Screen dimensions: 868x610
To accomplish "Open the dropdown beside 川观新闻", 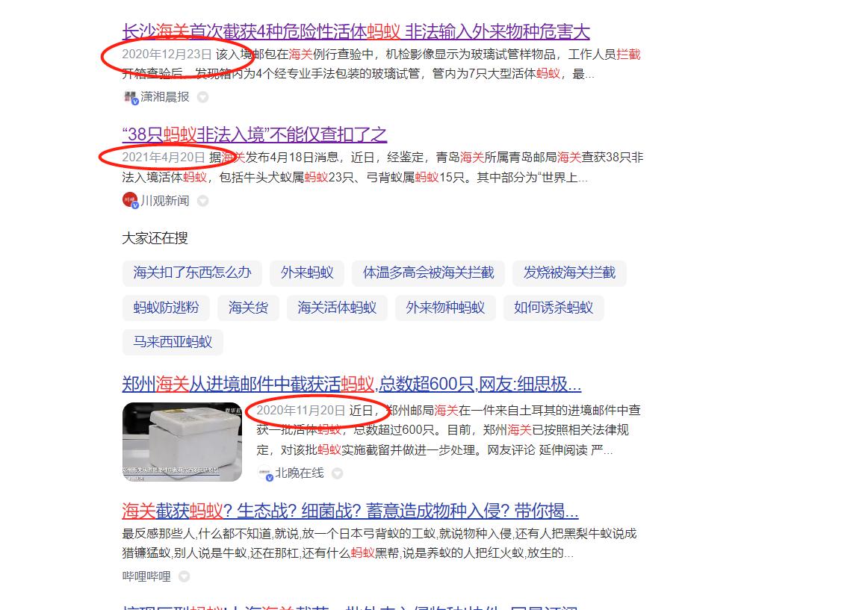I will 202,200.
